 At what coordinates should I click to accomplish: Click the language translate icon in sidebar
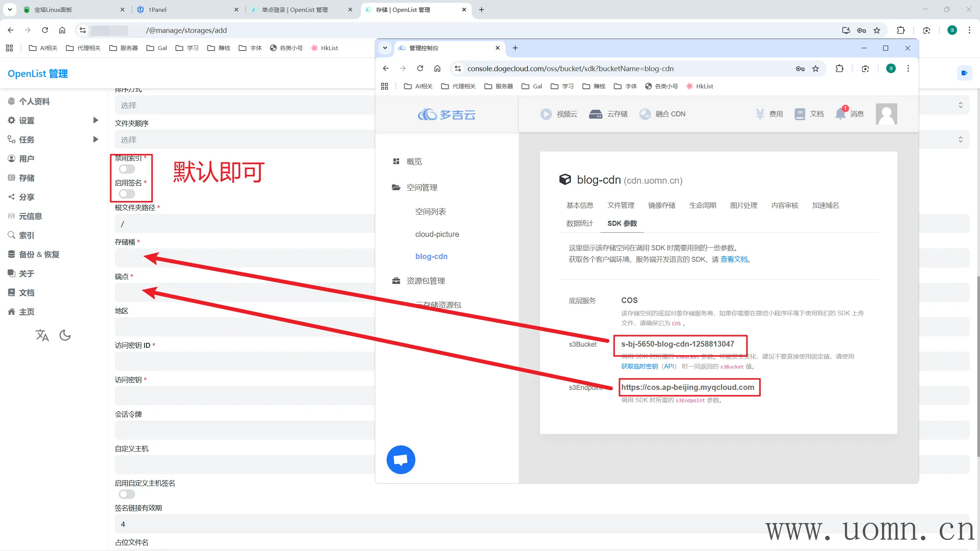[42, 335]
